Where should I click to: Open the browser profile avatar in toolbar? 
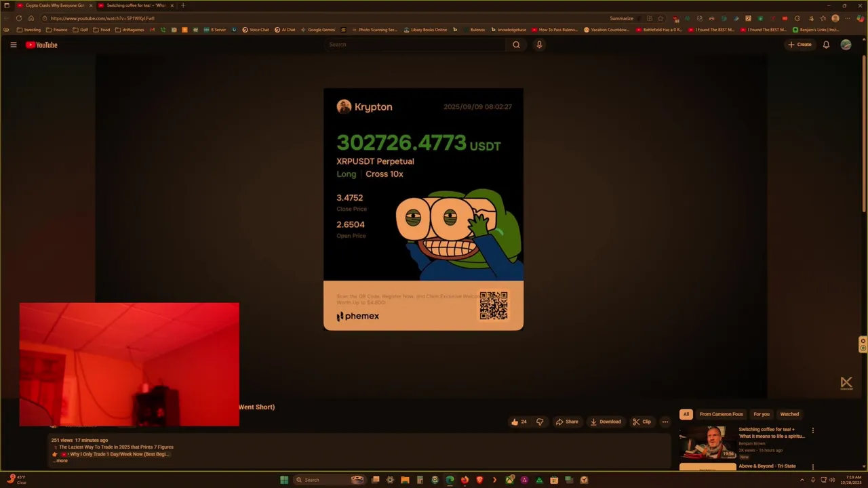(835, 18)
